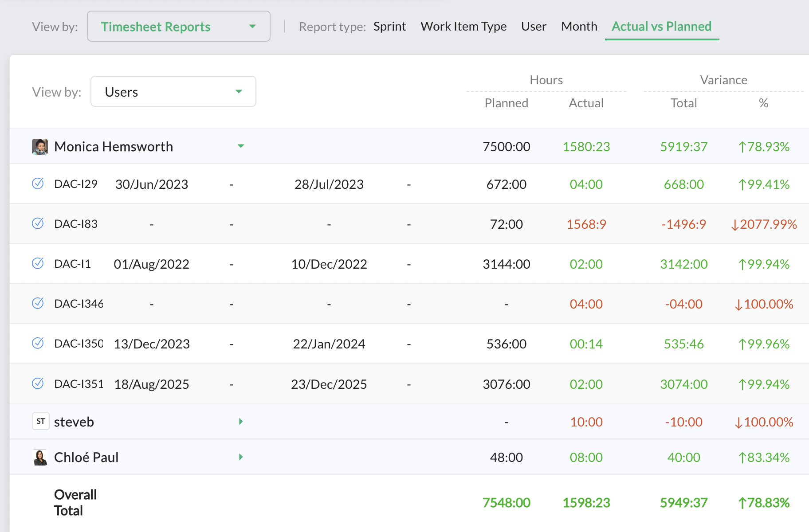
Task: Click the task icon beside DAC-I350
Action: coord(38,343)
